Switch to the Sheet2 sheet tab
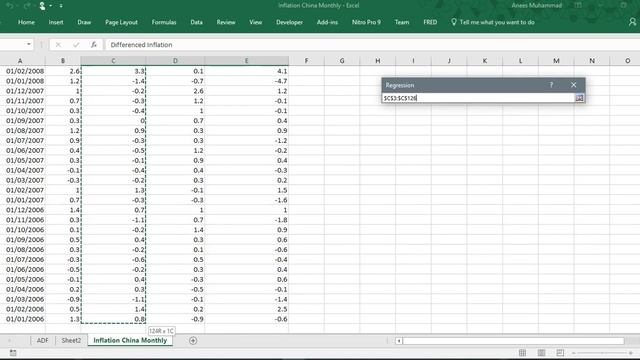This screenshot has height=360, width=640. coord(71,340)
